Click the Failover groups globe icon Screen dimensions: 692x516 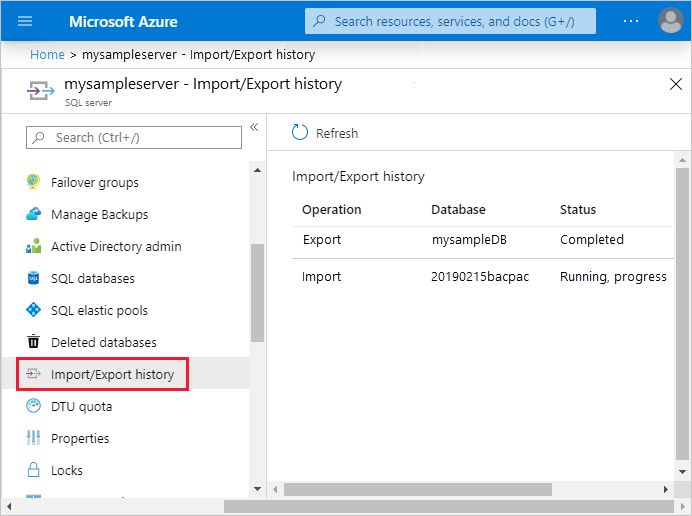tap(33, 182)
